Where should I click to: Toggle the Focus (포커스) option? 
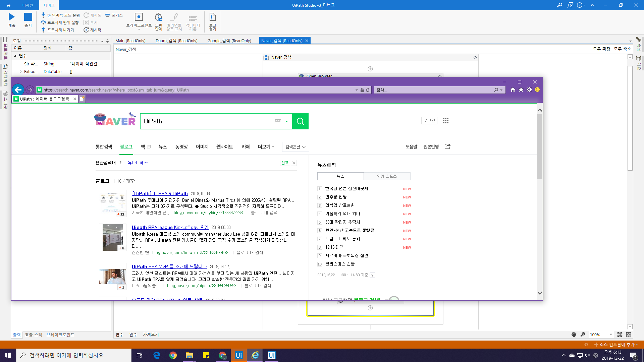[114, 15]
